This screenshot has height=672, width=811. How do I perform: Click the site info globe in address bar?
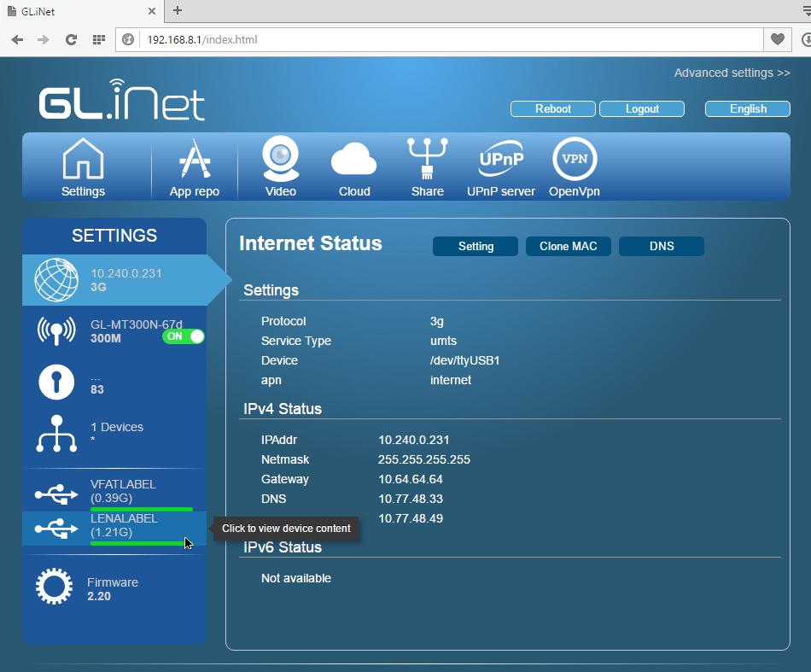point(128,40)
